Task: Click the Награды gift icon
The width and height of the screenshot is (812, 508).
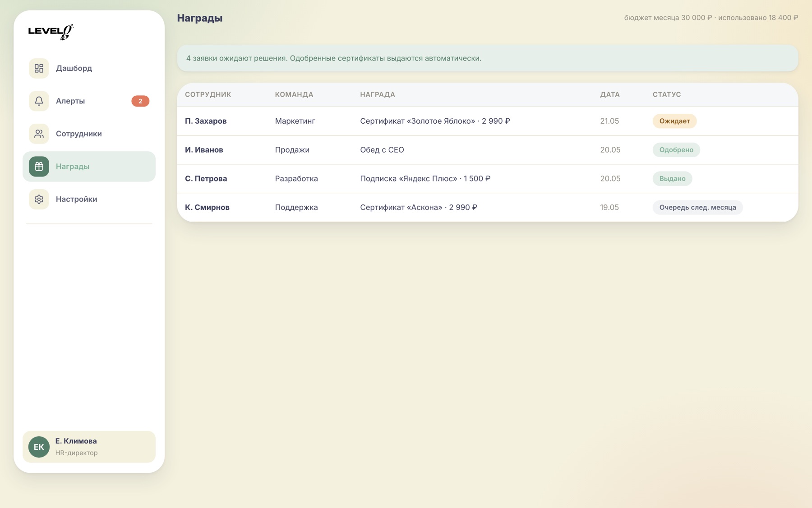Action: point(39,166)
